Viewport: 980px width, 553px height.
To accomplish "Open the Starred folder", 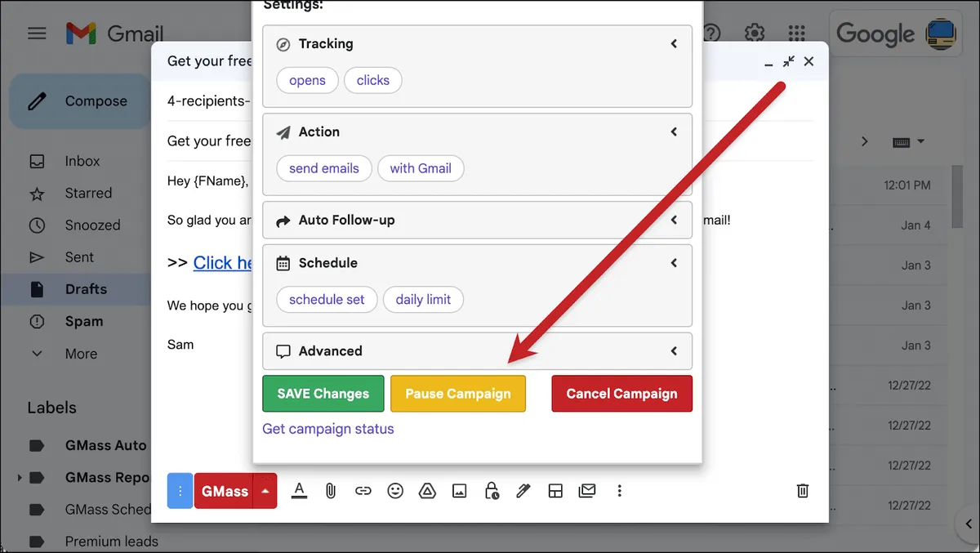I will [88, 193].
